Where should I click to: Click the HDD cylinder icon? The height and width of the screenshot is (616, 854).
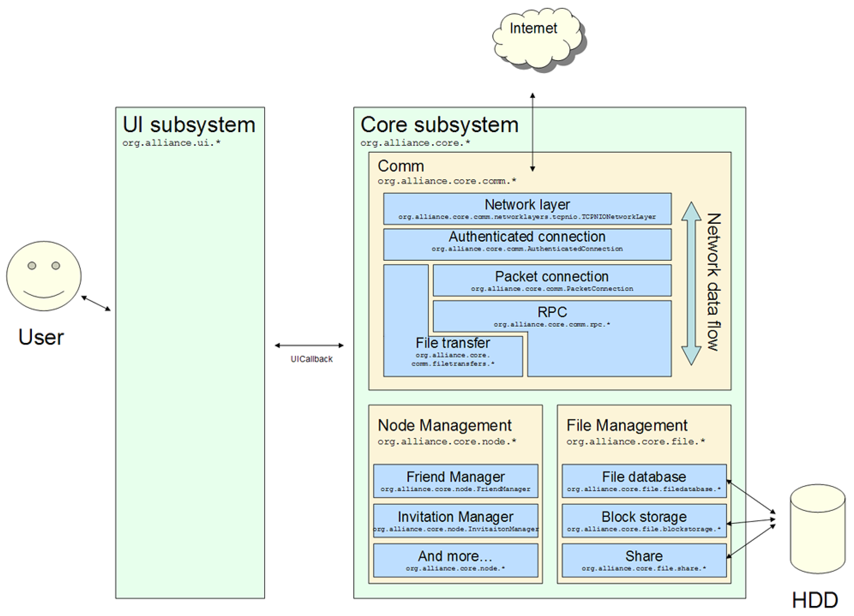[x=817, y=529]
